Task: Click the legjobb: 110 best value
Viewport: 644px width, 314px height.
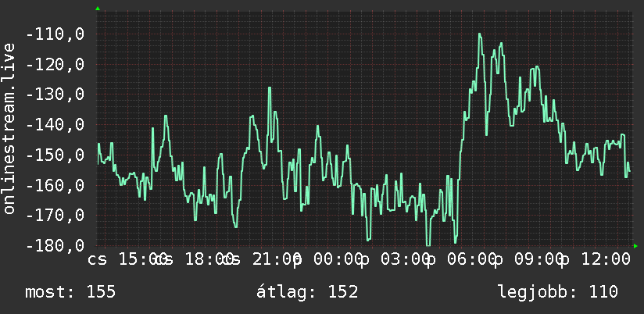Action: pos(558,292)
